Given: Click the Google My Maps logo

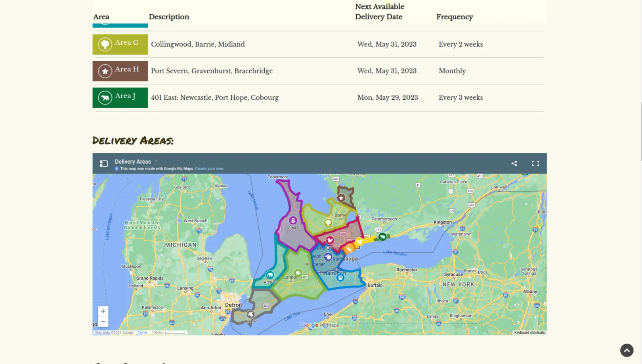Looking at the screenshot, I should 320,325.
